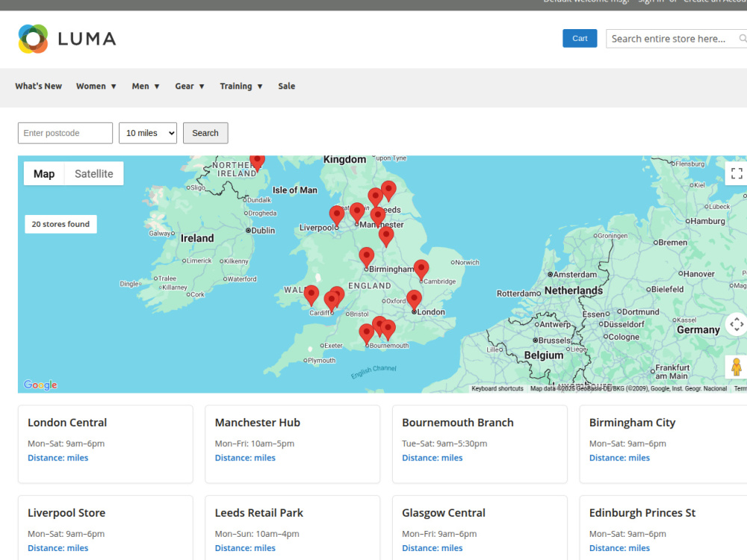Click the Search postcode button

205,134
